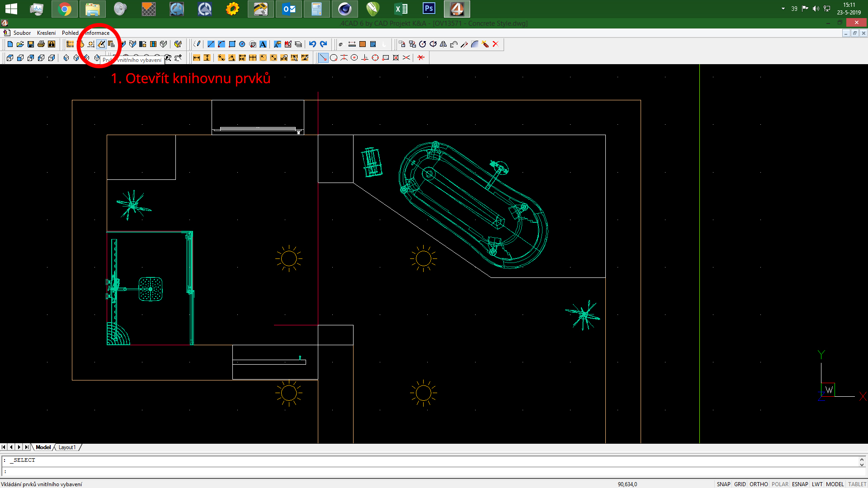Viewport: 868px width, 488px height.
Task: Select the Line drawing tool icon
Action: pyautogui.click(x=211, y=44)
